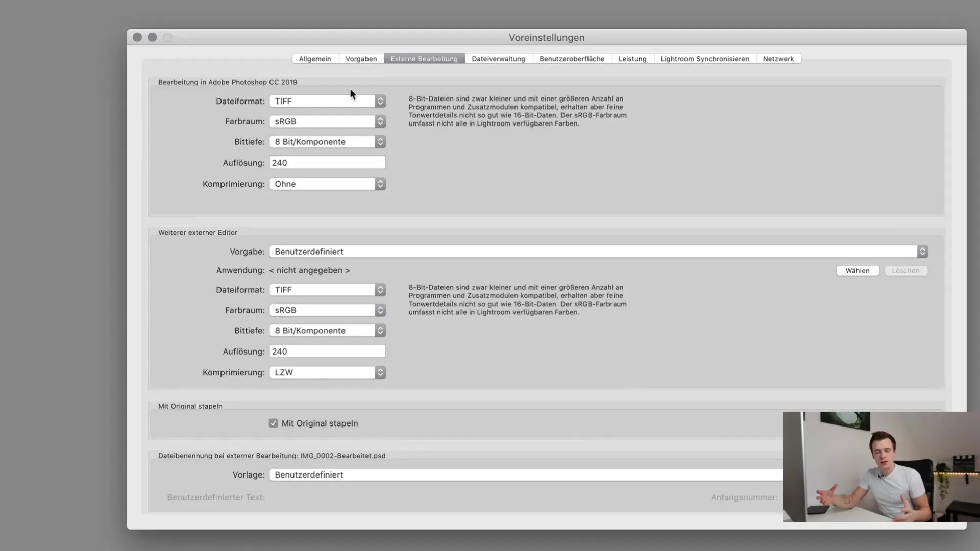Click the Voreinstellungen window title
This screenshot has width=980, height=551.
[547, 37]
